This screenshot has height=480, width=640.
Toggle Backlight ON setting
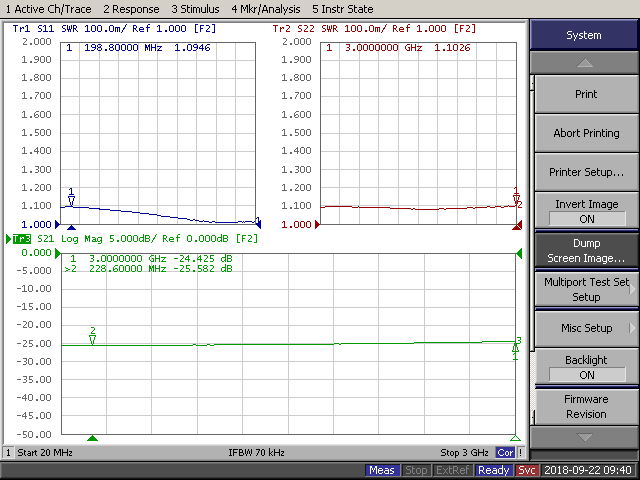pyautogui.click(x=586, y=367)
